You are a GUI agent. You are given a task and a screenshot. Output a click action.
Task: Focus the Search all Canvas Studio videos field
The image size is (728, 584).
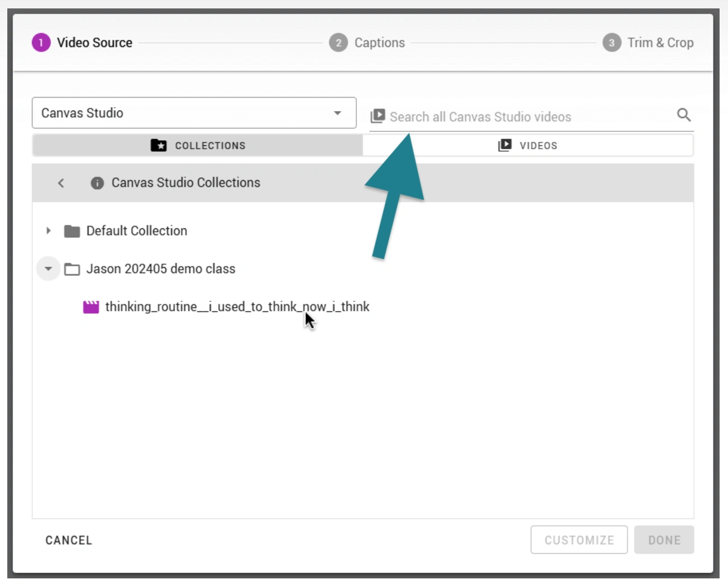[x=532, y=116]
